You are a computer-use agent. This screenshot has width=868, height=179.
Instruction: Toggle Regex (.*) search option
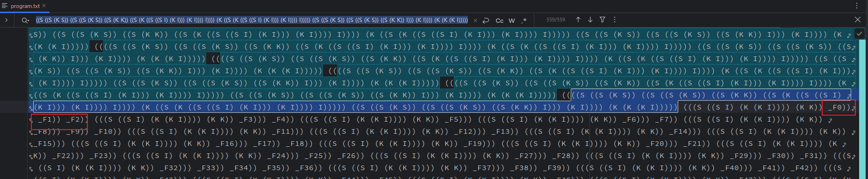(x=524, y=21)
